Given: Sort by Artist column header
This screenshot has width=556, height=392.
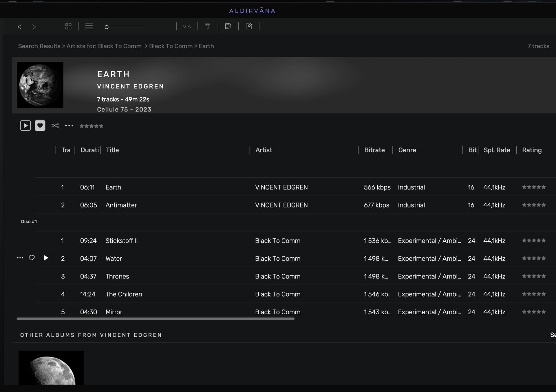Looking at the screenshot, I should coord(264,150).
